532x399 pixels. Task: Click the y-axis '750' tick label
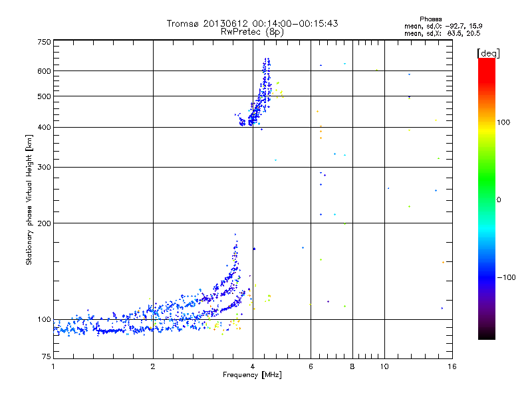coord(44,42)
